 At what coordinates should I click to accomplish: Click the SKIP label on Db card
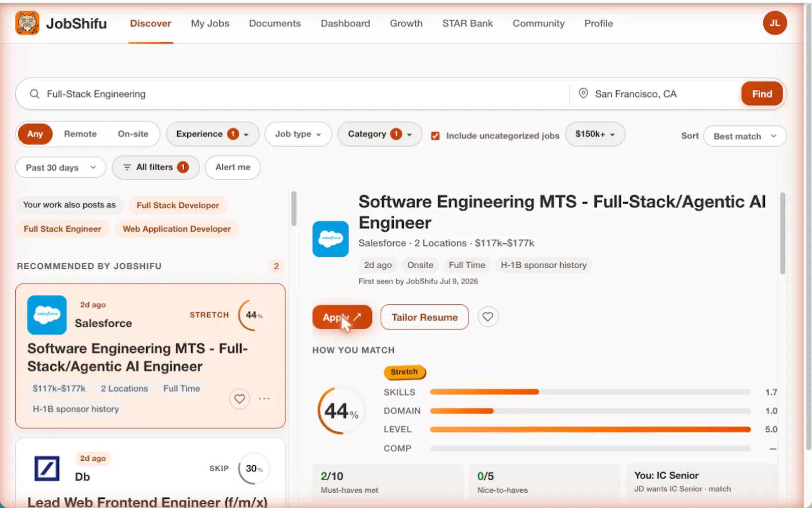[219, 468]
